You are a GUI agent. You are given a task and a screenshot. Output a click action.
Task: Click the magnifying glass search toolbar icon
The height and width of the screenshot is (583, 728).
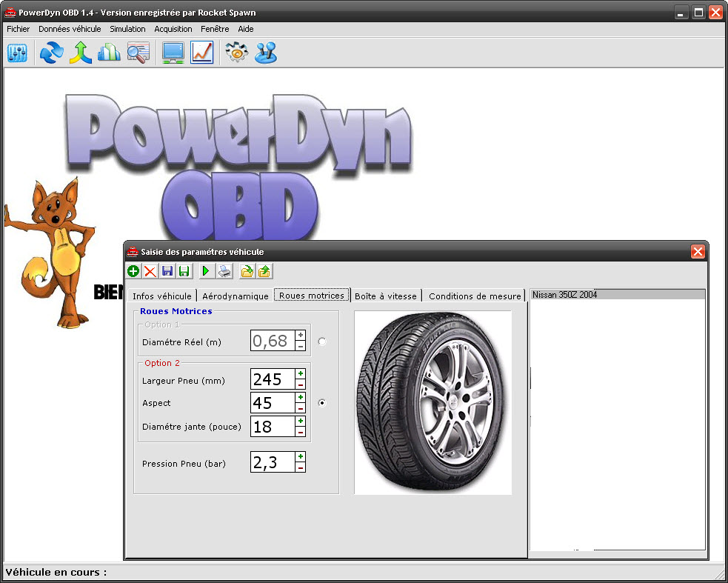138,53
